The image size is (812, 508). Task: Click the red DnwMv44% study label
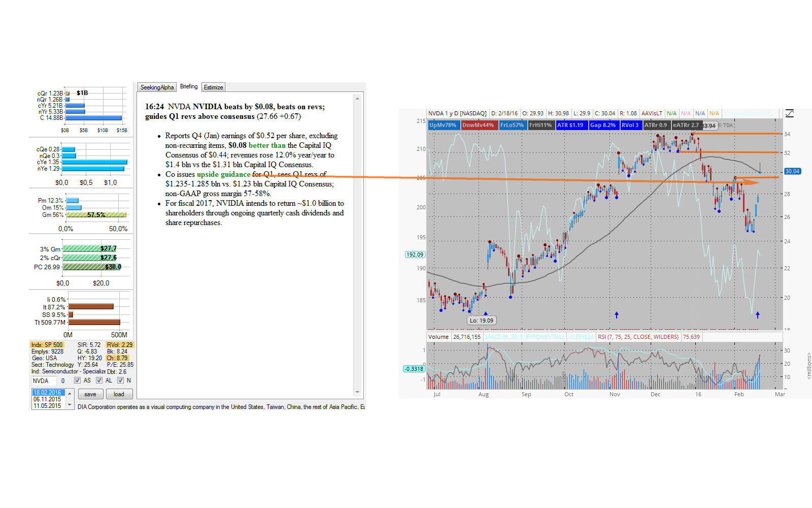pyautogui.click(x=478, y=125)
